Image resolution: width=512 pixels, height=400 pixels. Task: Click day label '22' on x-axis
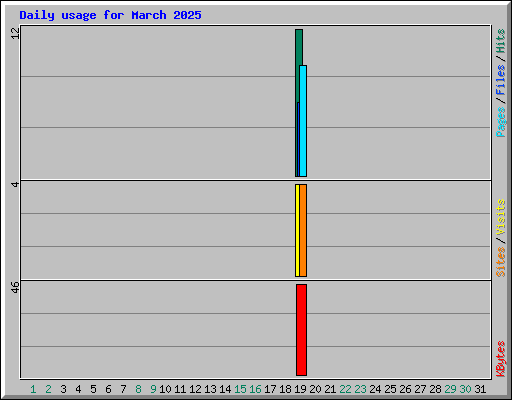(x=345, y=389)
